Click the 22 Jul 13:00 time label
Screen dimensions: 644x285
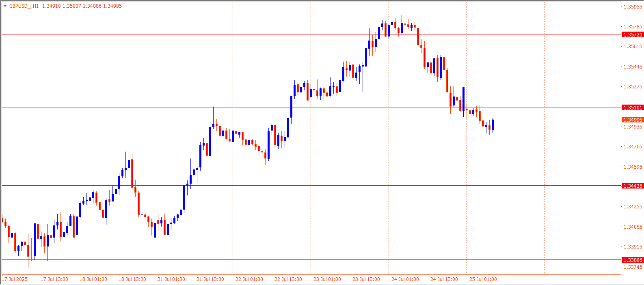(288, 279)
